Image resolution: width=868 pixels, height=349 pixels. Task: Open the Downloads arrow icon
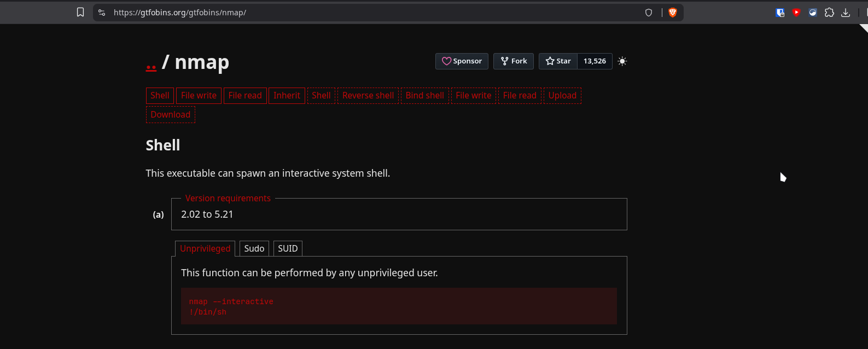(846, 13)
